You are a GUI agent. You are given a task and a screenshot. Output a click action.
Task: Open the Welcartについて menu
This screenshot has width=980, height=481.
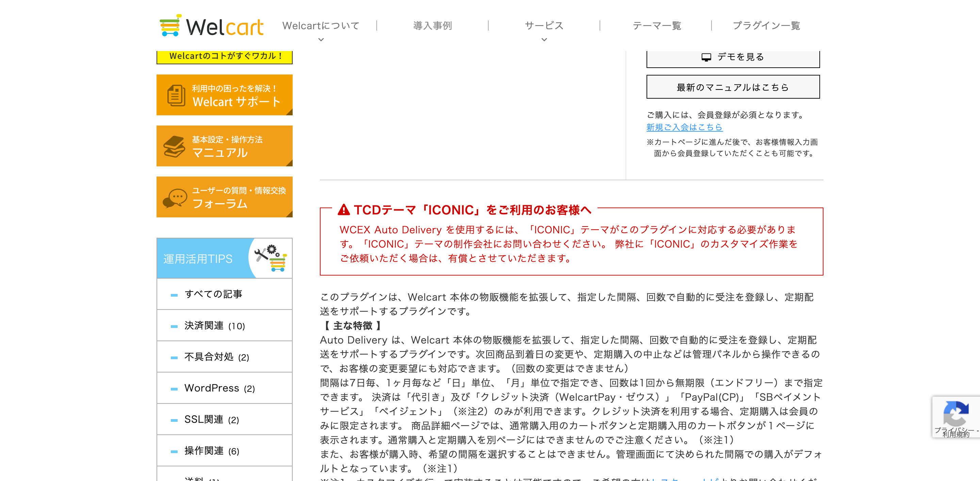point(321,26)
